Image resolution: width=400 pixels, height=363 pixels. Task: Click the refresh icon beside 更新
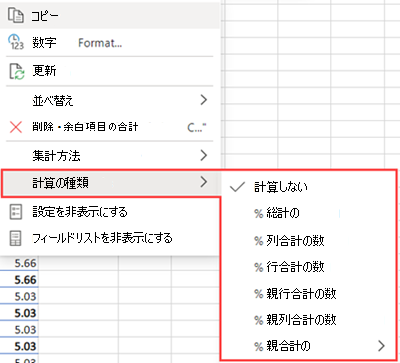[16, 71]
